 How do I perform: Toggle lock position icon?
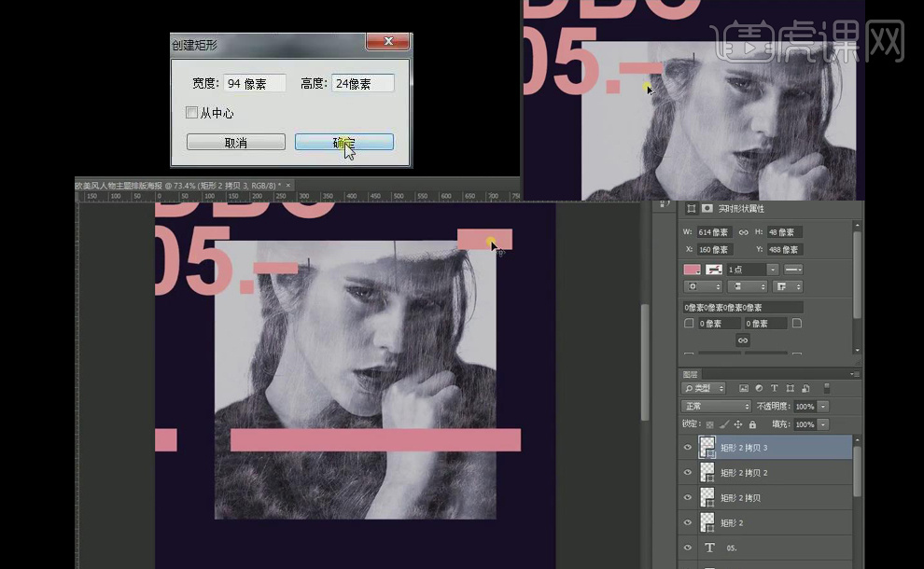738,424
